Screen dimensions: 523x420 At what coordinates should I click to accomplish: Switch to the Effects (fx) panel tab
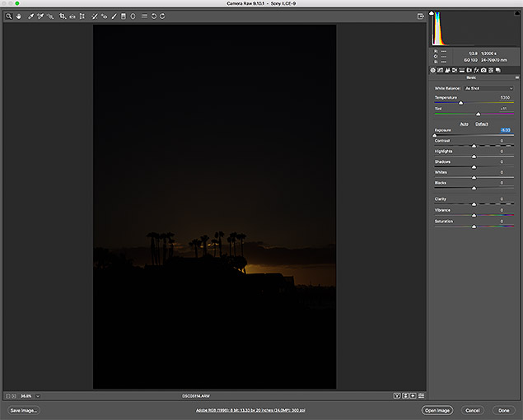coord(476,71)
